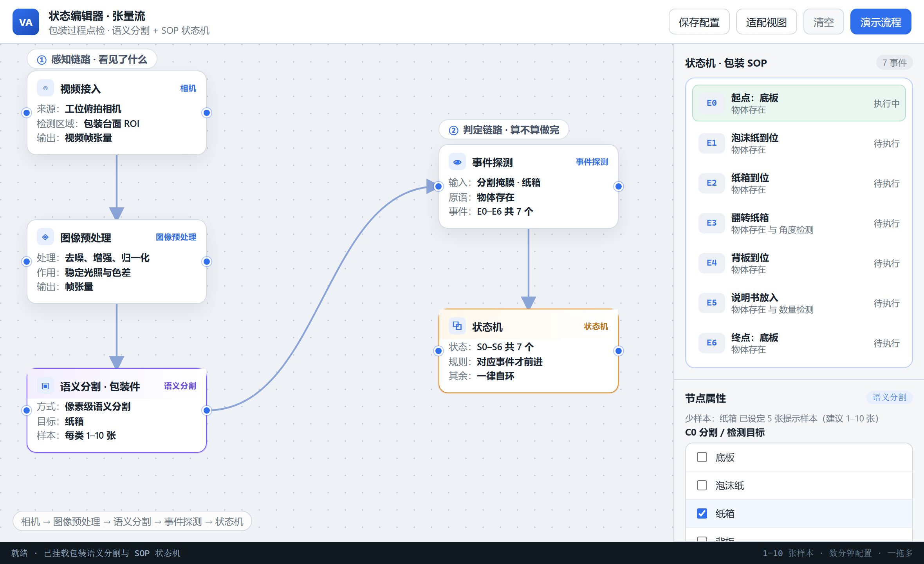The height and width of the screenshot is (564, 924).
Task: Click 保存配置 button
Action: 699,22
